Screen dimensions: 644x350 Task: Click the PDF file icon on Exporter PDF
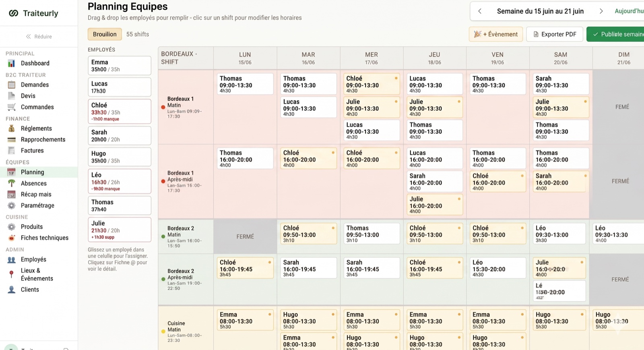536,34
